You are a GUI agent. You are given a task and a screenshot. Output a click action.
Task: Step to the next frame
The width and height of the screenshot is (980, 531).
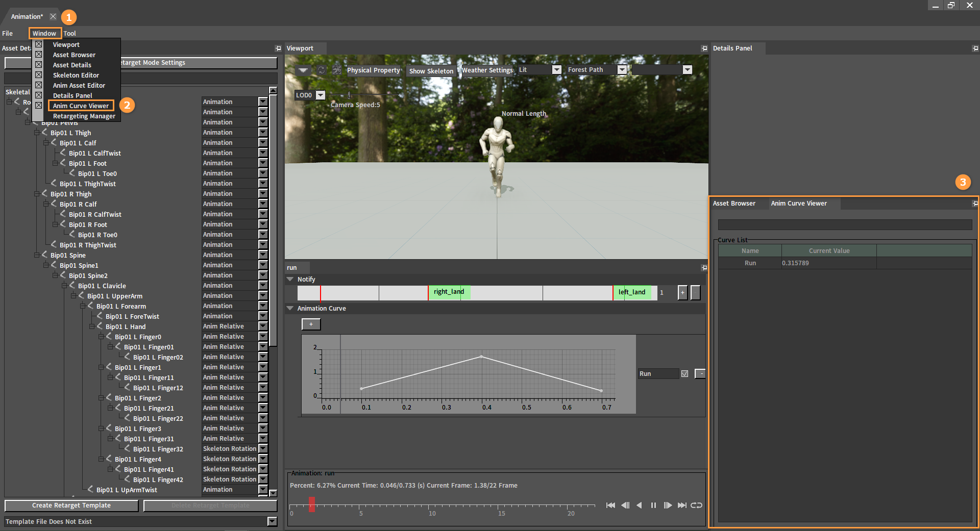point(668,505)
